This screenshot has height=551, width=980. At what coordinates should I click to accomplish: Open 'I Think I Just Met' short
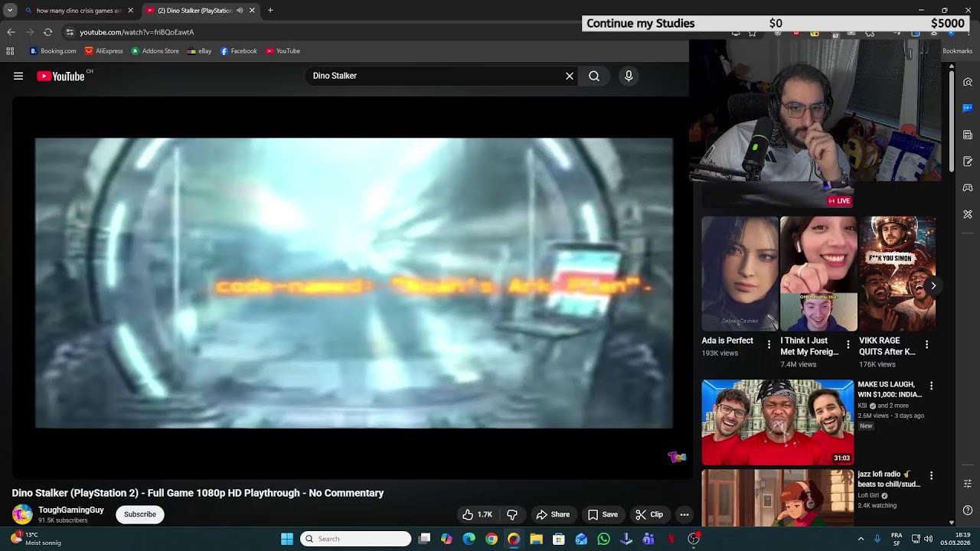tap(818, 273)
